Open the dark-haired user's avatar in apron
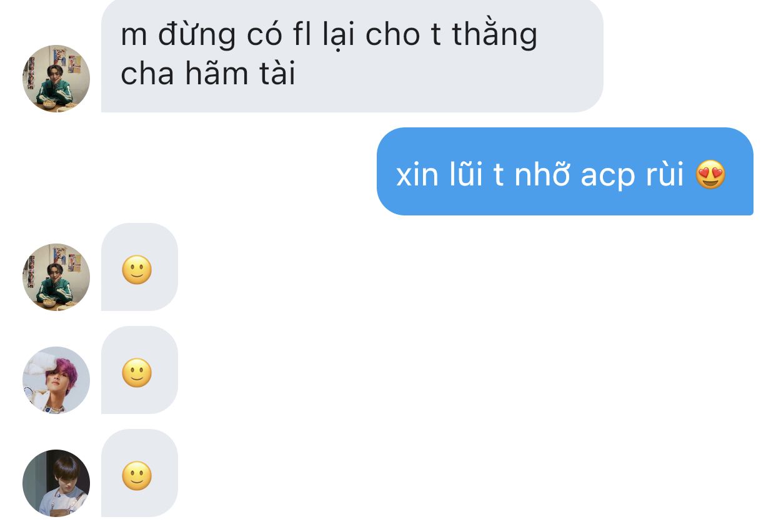The image size is (776, 532). 56,483
